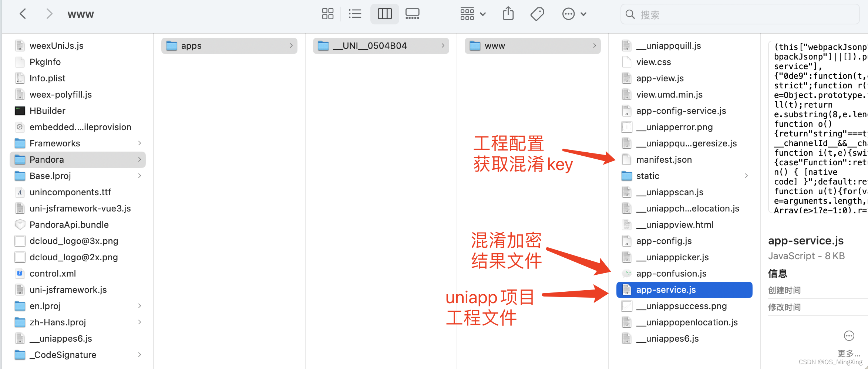Expand chevron of Frameworks folder
Viewport: 868px width, 369px height.
click(139, 143)
